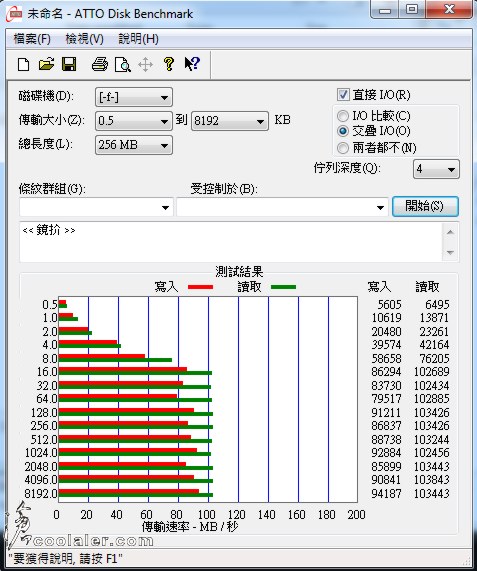The image size is (477, 571).
Task: Click scroll down arrow in description box
Action: click(x=450, y=252)
